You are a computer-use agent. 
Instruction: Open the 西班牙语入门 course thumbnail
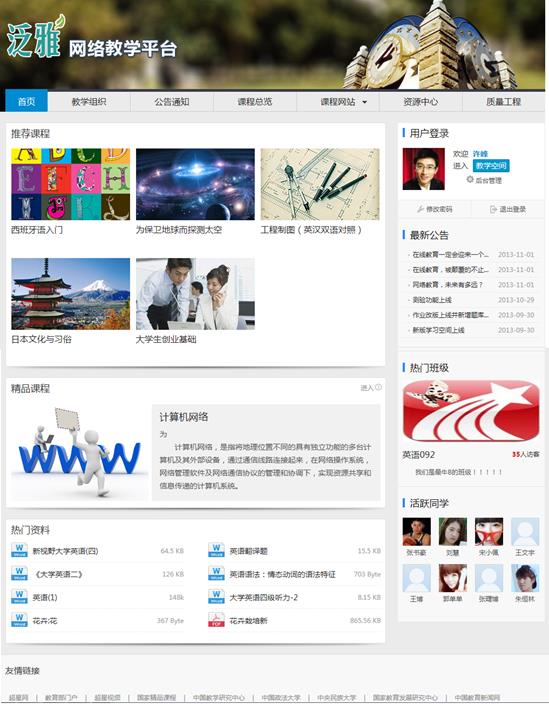pyautogui.click(x=71, y=184)
